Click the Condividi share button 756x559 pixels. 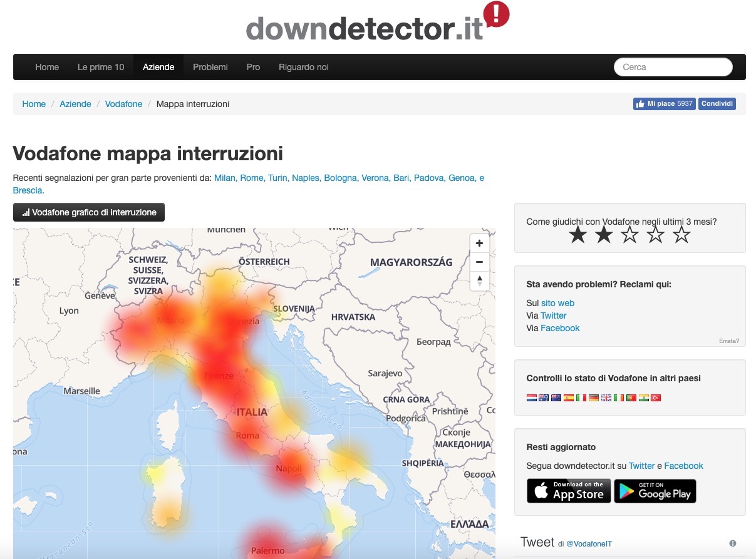click(717, 104)
